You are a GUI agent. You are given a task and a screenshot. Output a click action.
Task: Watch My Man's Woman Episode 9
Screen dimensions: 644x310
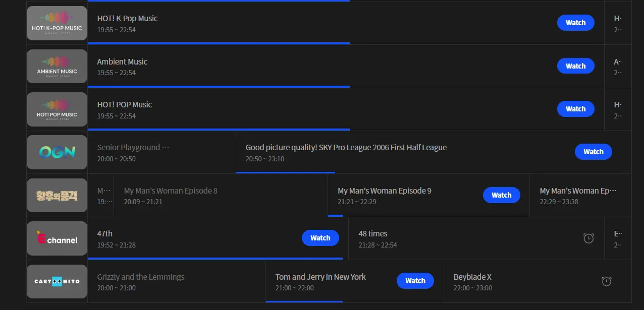click(x=502, y=195)
